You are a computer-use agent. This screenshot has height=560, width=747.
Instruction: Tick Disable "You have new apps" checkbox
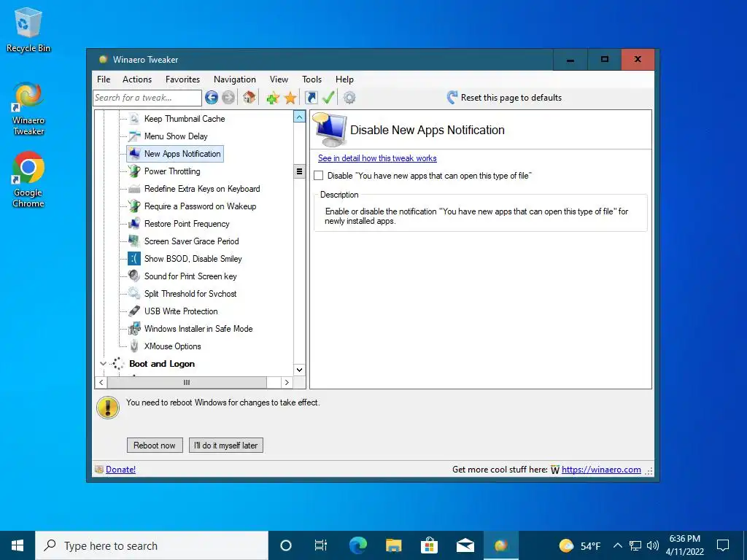click(x=319, y=176)
